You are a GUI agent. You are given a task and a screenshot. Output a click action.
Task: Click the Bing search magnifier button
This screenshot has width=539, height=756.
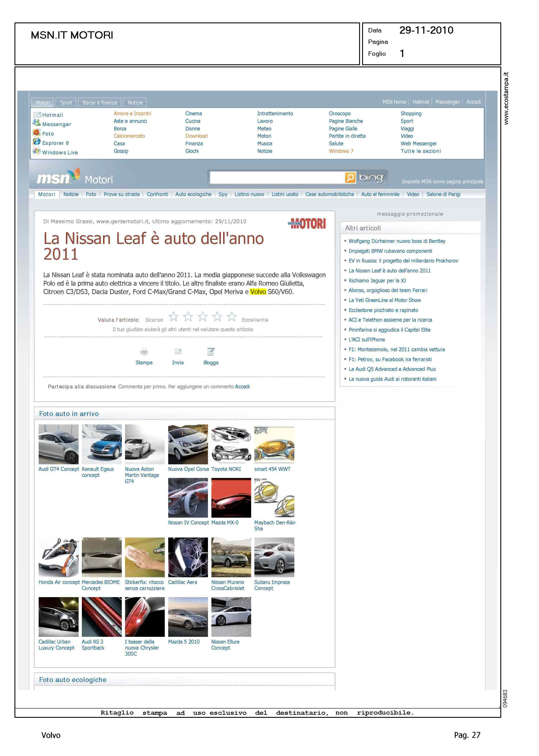(x=350, y=177)
